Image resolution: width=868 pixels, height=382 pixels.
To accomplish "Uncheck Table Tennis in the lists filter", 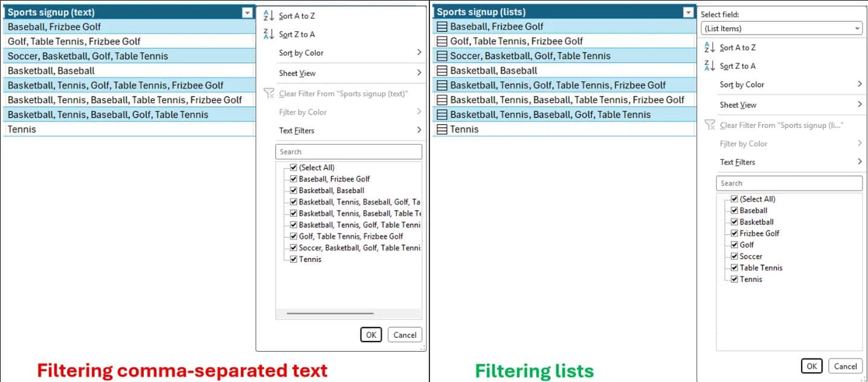I will [x=735, y=267].
